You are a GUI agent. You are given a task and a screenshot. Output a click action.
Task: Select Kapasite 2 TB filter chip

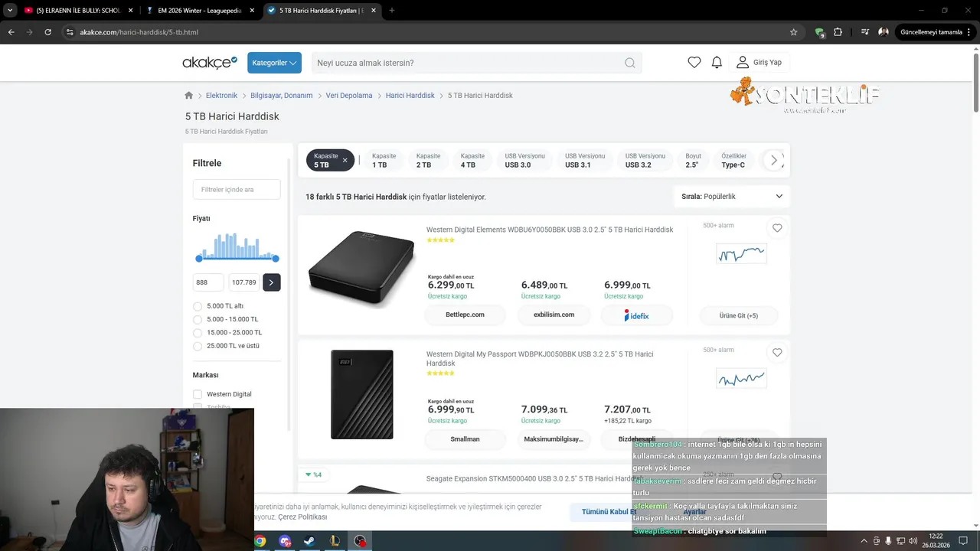429,160
